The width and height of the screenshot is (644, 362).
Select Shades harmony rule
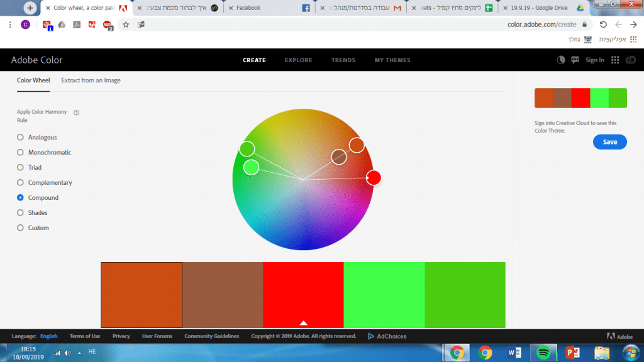[20, 212]
